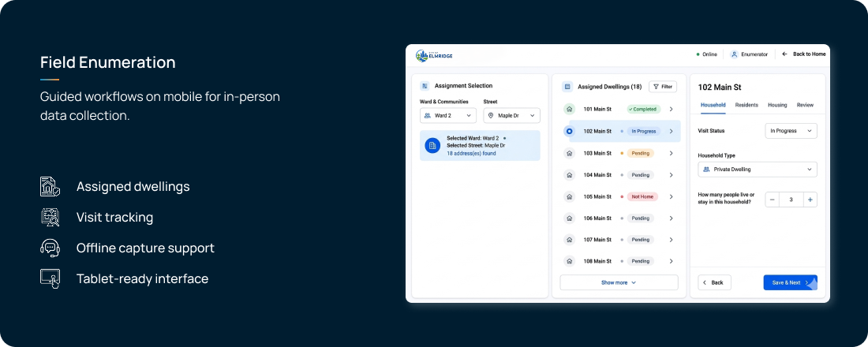Image resolution: width=868 pixels, height=347 pixels.
Task: Click the document icon in selected ward card
Action: 432,146
